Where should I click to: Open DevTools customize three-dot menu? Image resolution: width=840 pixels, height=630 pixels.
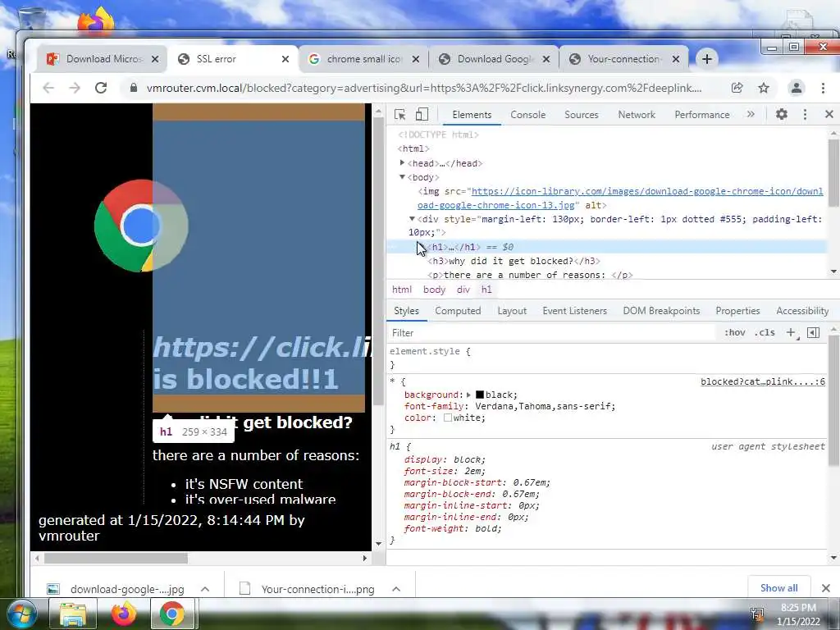[x=806, y=114]
